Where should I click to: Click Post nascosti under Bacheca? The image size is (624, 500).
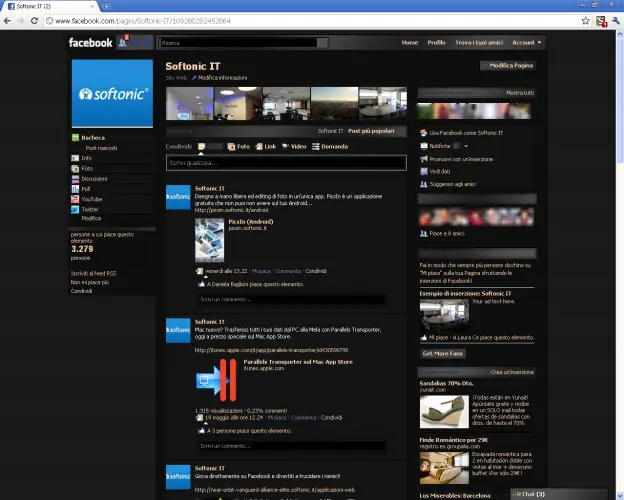(101, 148)
